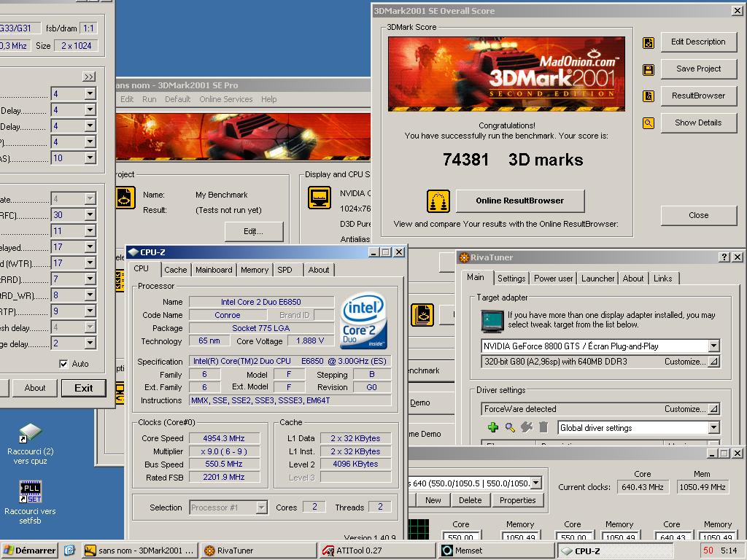Click the trash icon in RivaTuner driver settings
This screenshot has width=747, height=560.
click(x=543, y=427)
